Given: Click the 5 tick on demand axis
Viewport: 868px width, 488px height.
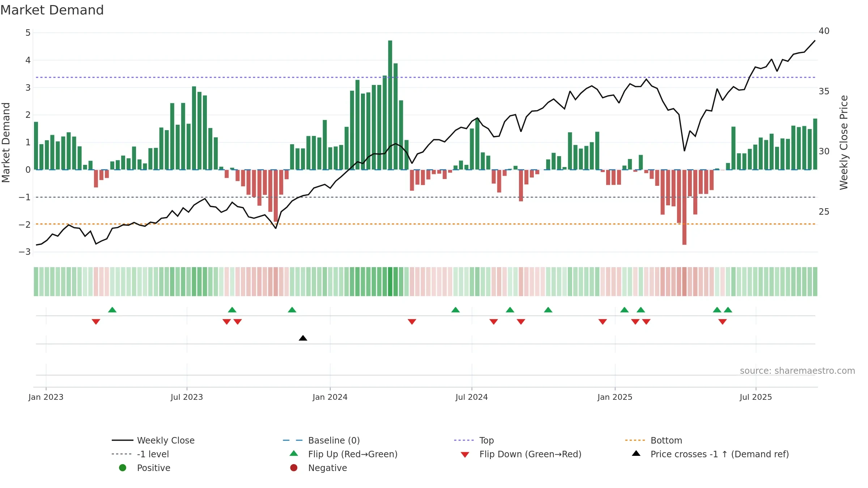Looking at the screenshot, I should (x=28, y=33).
